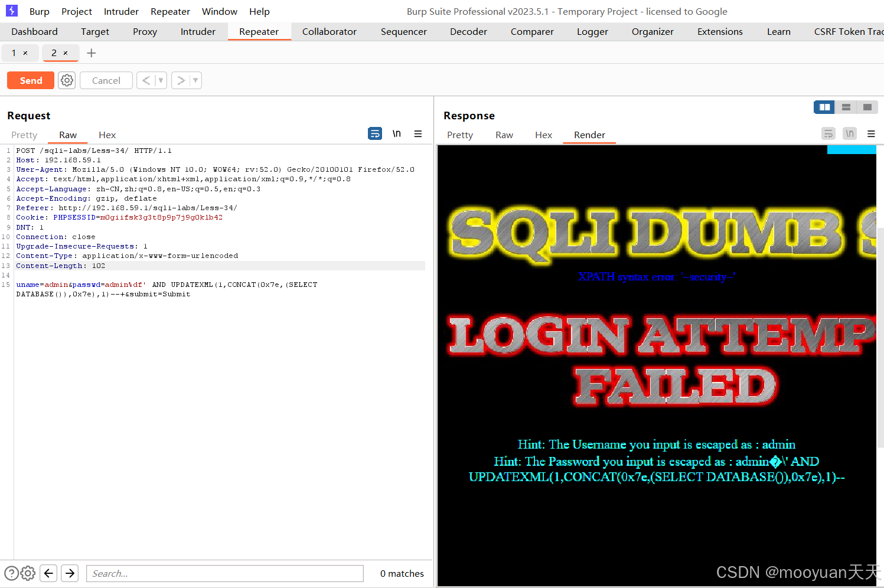Show Response in Pretty view

[460, 135]
